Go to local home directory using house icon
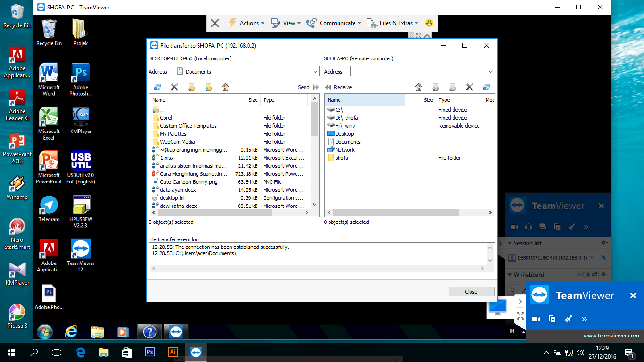Screen dimensions: 644x362 (x=225, y=87)
